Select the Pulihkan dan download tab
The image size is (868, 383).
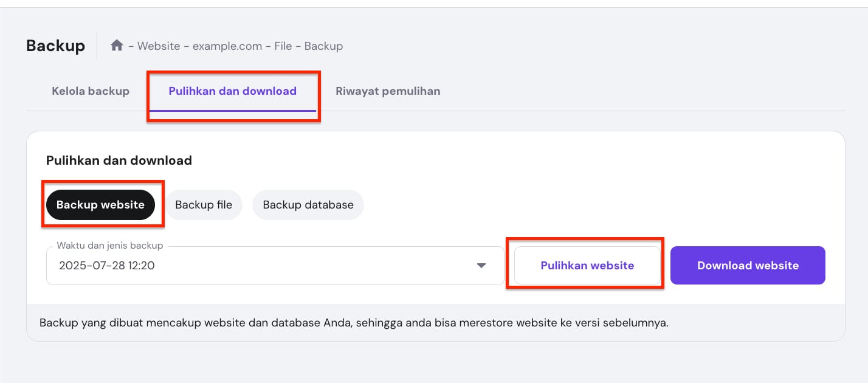click(x=233, y=91)
